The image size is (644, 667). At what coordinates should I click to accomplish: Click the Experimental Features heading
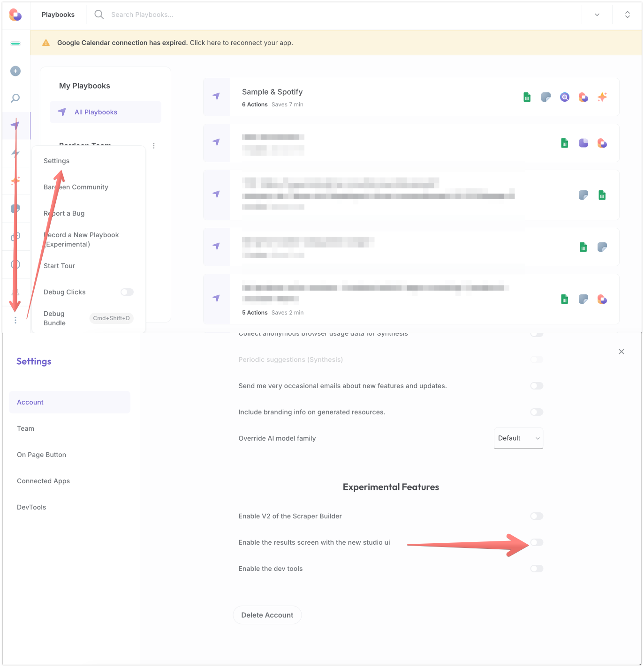(391, 487)
